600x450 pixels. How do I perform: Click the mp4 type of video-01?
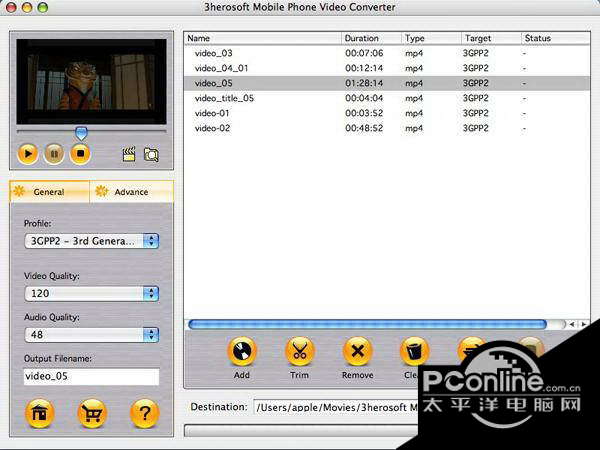tap(414, 113)
